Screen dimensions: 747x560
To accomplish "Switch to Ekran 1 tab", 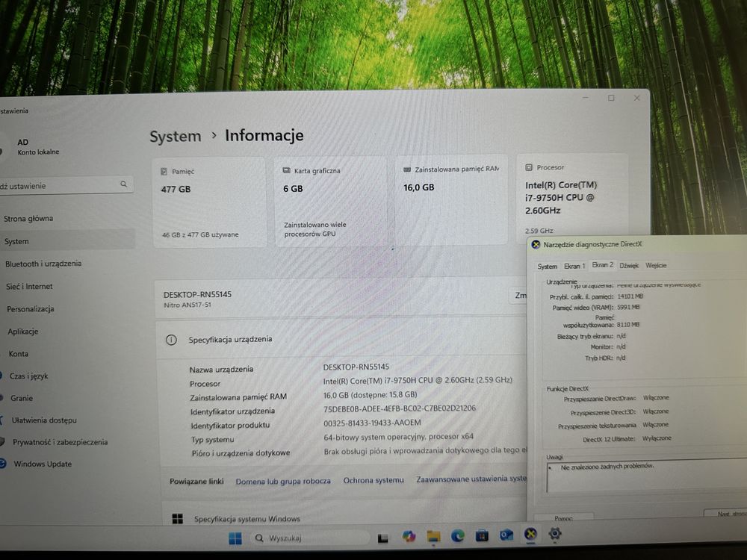I will pos(574,267).
